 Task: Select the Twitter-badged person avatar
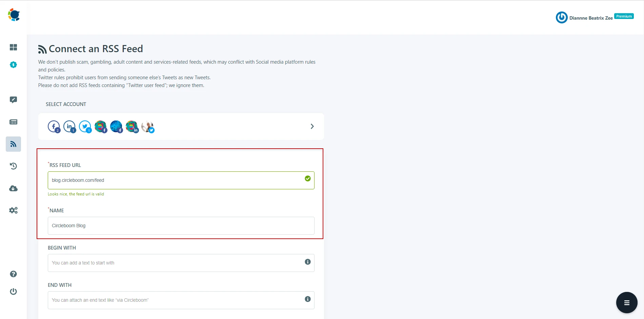(x=148, y=127)
